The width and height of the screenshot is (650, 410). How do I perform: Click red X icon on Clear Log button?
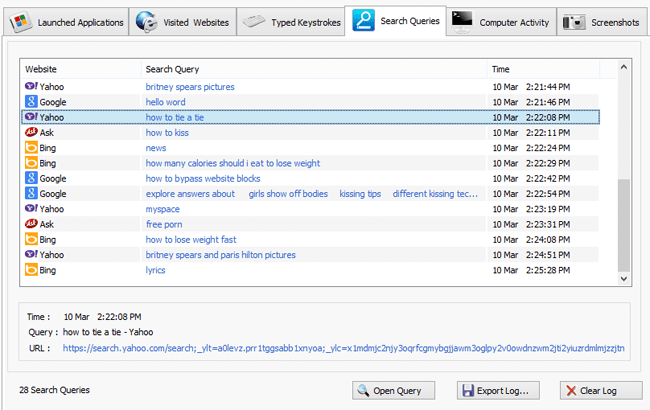click(571, 391)
